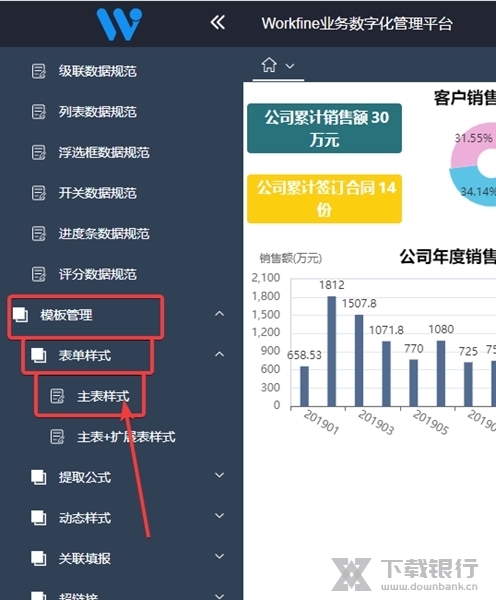
Task: Collapse sidebar with double-chevron icon
Action: (217, 23)
